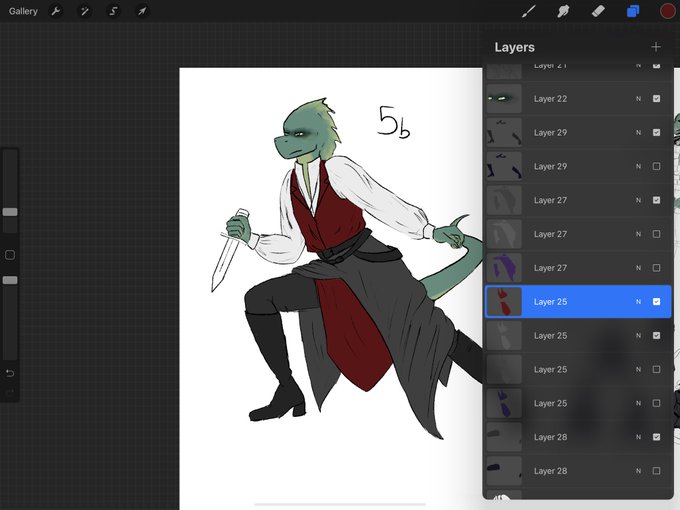Open the Adjustments magic wand menu
680x510 pixels.
[85, 11]
